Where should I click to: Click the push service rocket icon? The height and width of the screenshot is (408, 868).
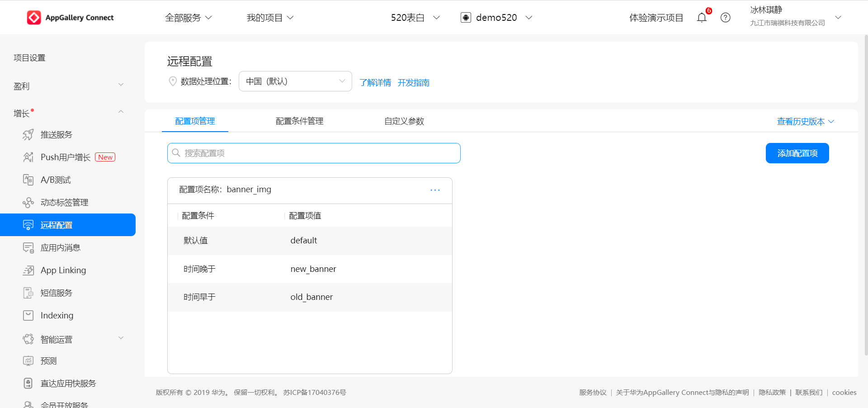28,134
